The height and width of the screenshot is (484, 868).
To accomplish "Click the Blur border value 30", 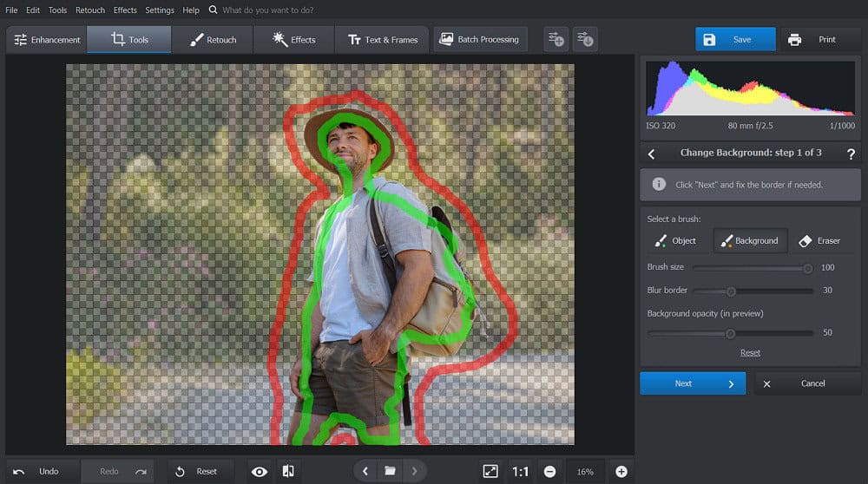I will [827, 291].
